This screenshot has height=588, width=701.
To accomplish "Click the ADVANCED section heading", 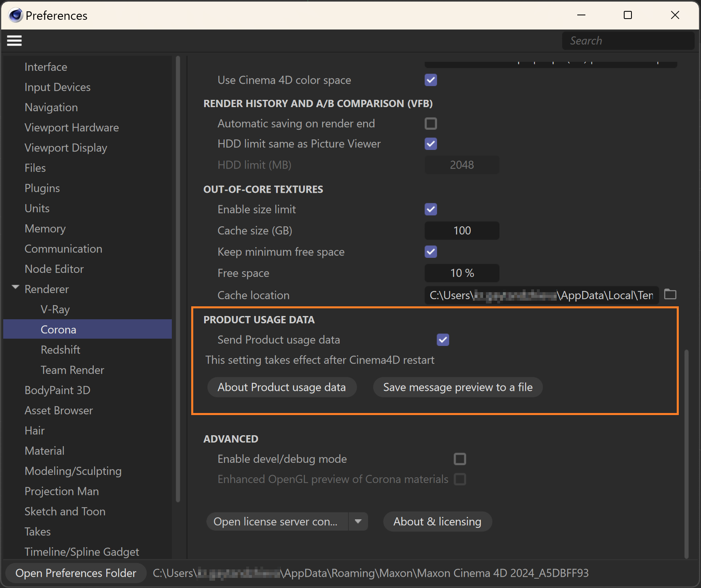I will pyautogui.click(x=230, y=439).
